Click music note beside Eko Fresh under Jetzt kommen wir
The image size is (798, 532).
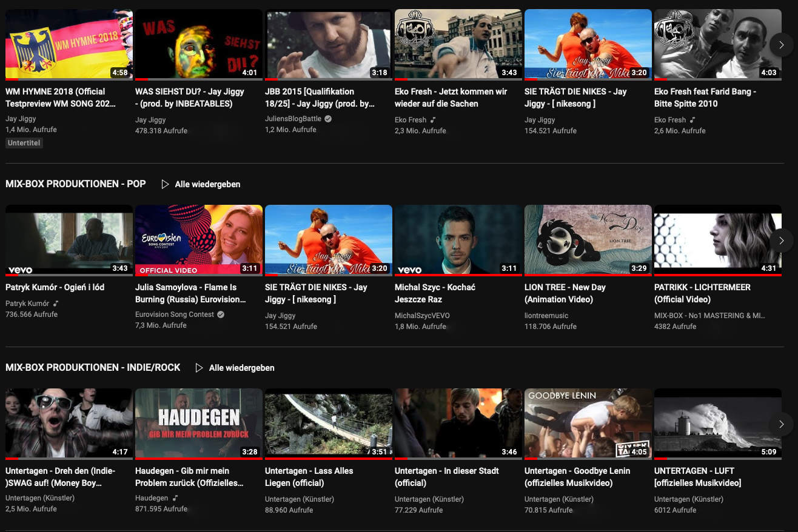(x=433, y=120)
